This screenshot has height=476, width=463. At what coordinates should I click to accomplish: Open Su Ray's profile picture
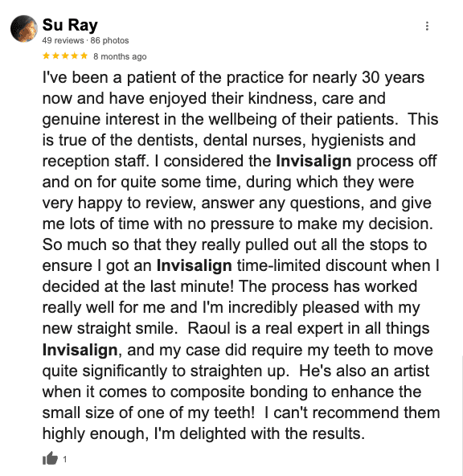click(x=24, y=28)
